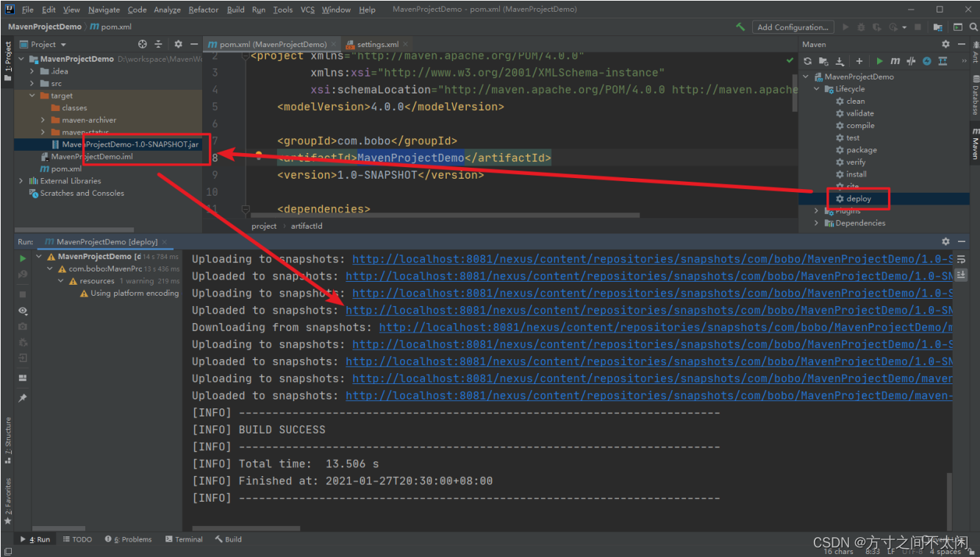This screenshot has width=980, height=557.
Task: Expand the src folder
Action: pyautogui.click(x=32, y=84)
